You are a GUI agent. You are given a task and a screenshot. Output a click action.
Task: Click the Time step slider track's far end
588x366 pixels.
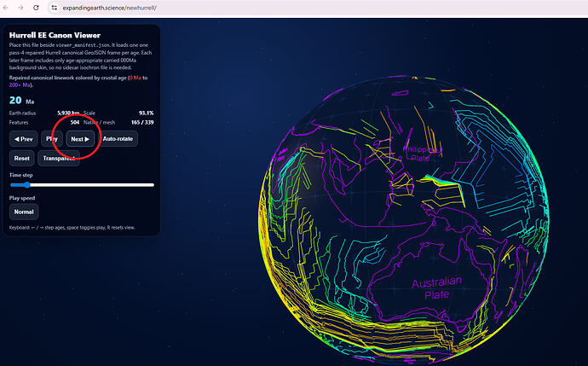point(152,184)
